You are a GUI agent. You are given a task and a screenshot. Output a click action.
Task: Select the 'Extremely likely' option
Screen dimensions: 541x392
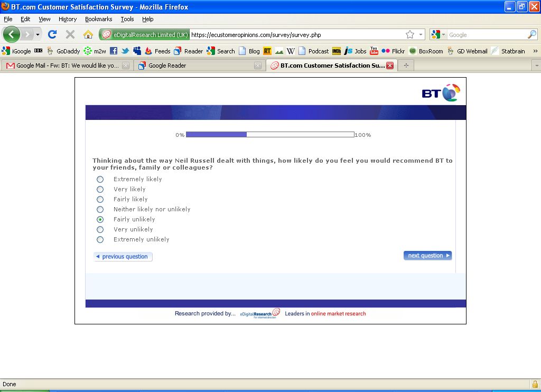(x=100, y=180)
